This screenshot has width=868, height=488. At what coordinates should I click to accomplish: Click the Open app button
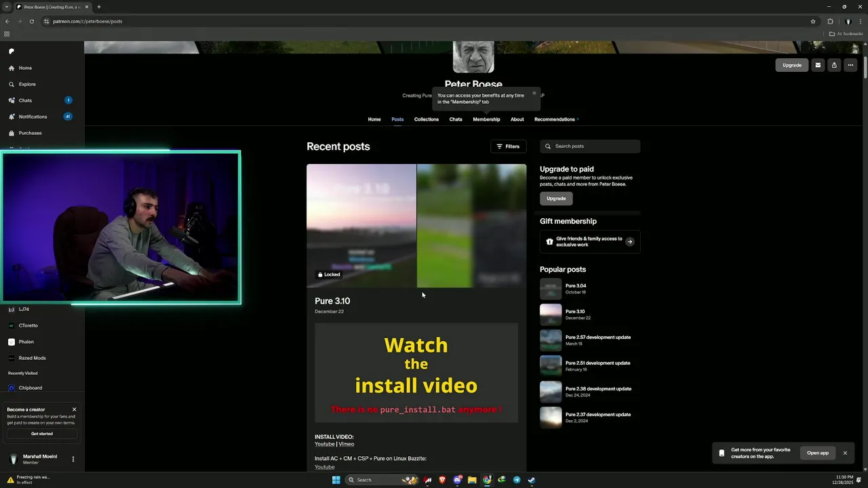click(818, 453)
